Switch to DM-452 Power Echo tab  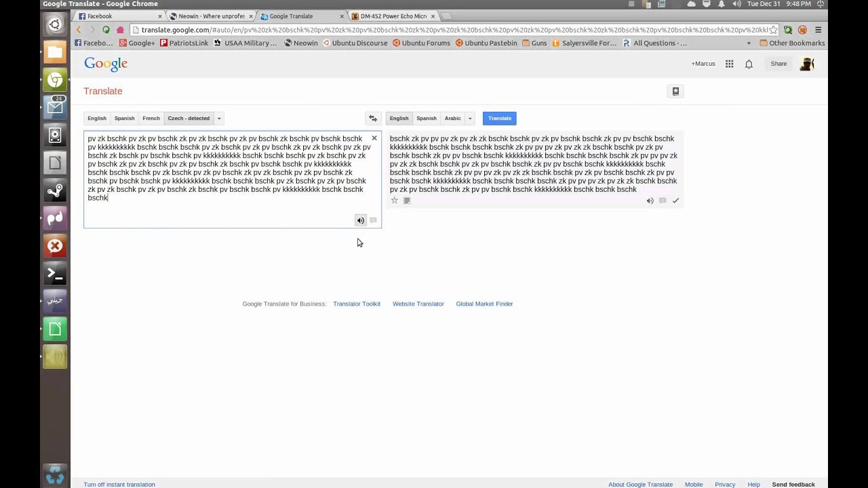393,16
